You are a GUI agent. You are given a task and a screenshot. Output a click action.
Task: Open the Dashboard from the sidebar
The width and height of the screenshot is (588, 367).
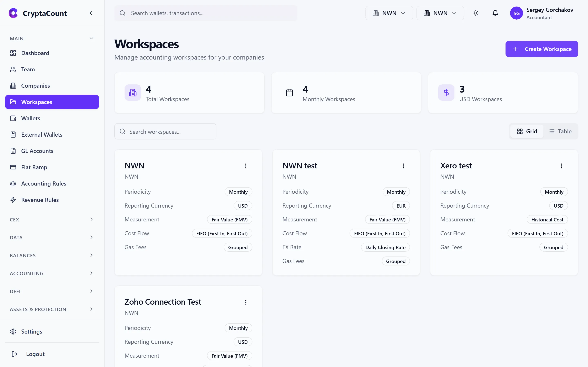click(35, 53)
